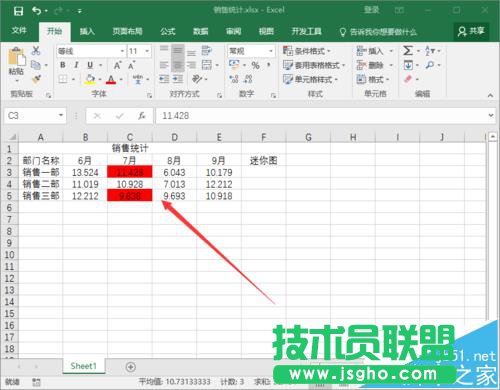Select cell B3 containing 13.524

[85, 172]
